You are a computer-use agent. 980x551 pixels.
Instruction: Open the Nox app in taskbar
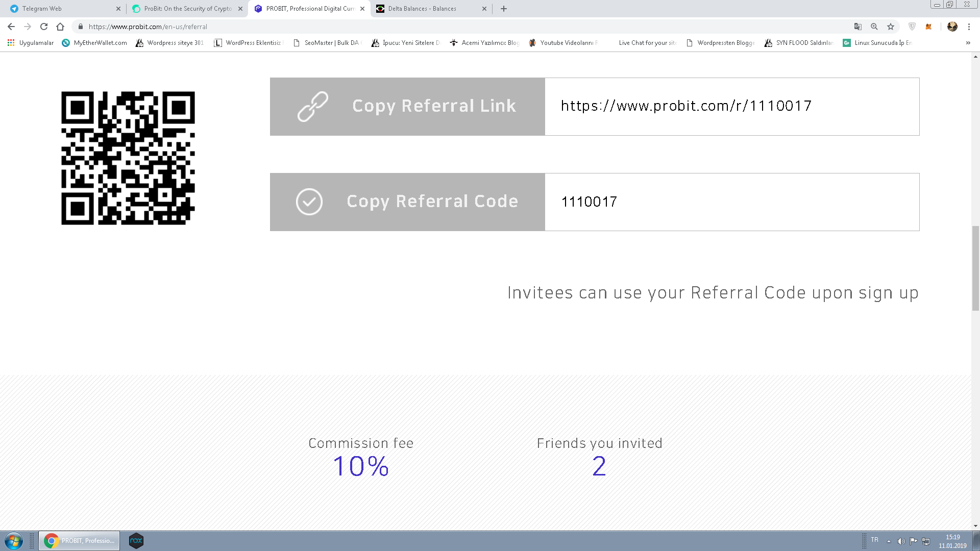tap(136, 541)
